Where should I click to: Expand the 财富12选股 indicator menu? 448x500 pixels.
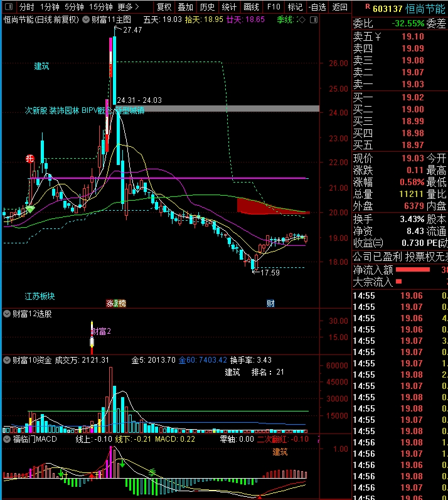point(7,314)
